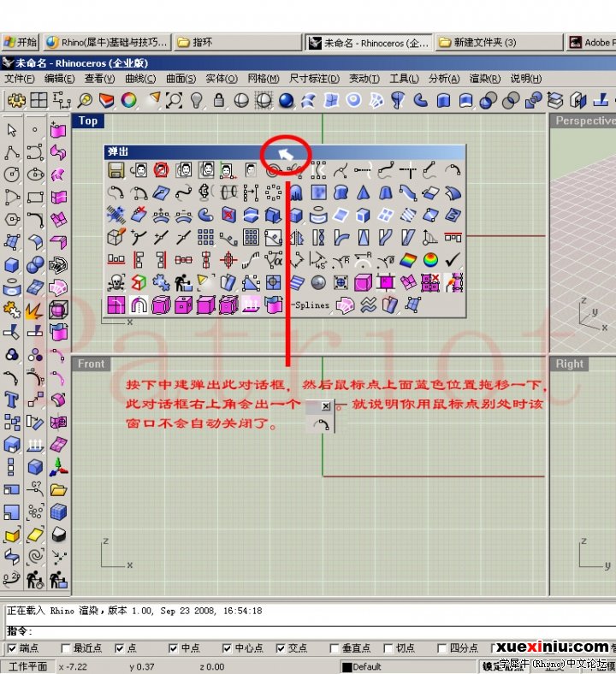Open the 曲线(C) menu
Screen dimensions: 616x674
click(140, 79)
